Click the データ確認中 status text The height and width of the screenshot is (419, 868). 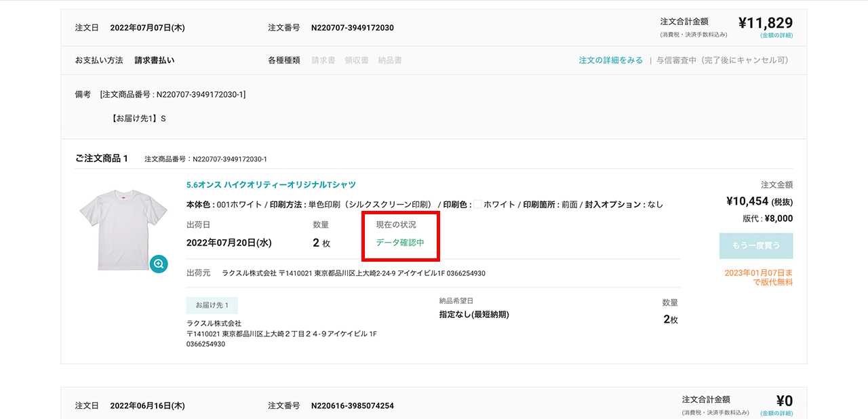[400, 243]
